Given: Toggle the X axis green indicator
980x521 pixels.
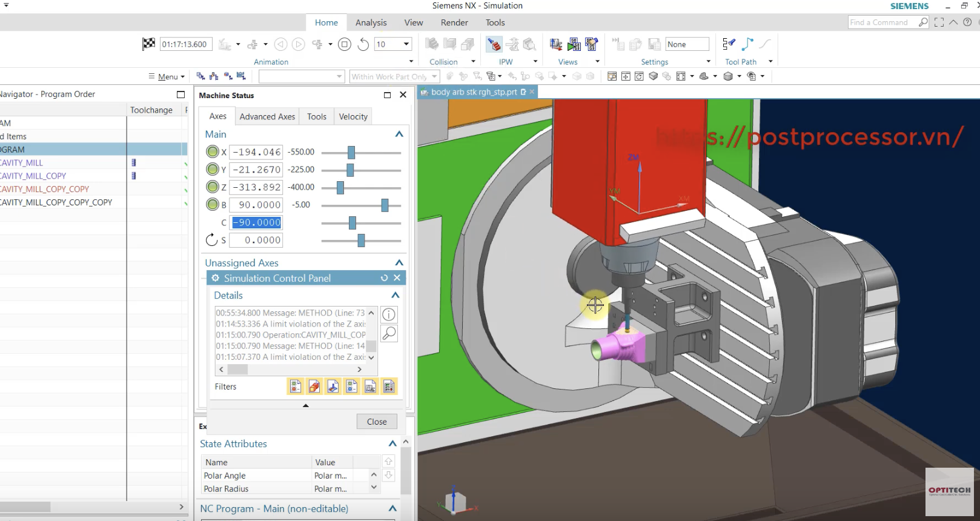Looking at the screenshot, I should click(213, 151).
